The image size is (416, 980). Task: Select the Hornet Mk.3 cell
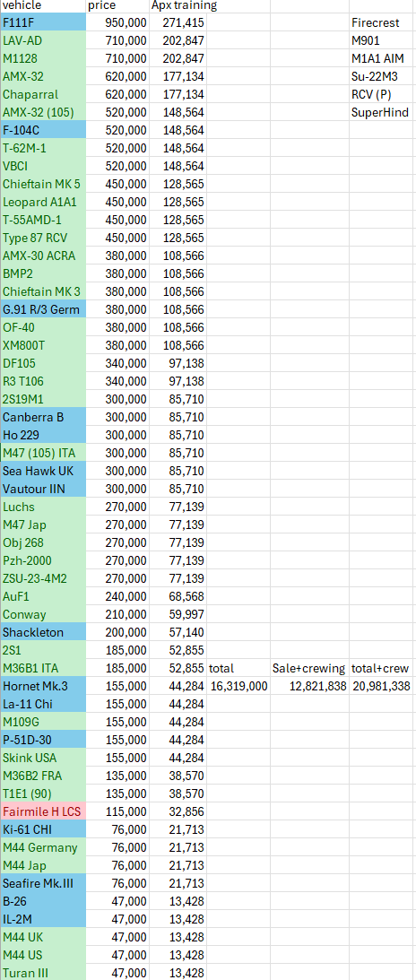[43, 686]
